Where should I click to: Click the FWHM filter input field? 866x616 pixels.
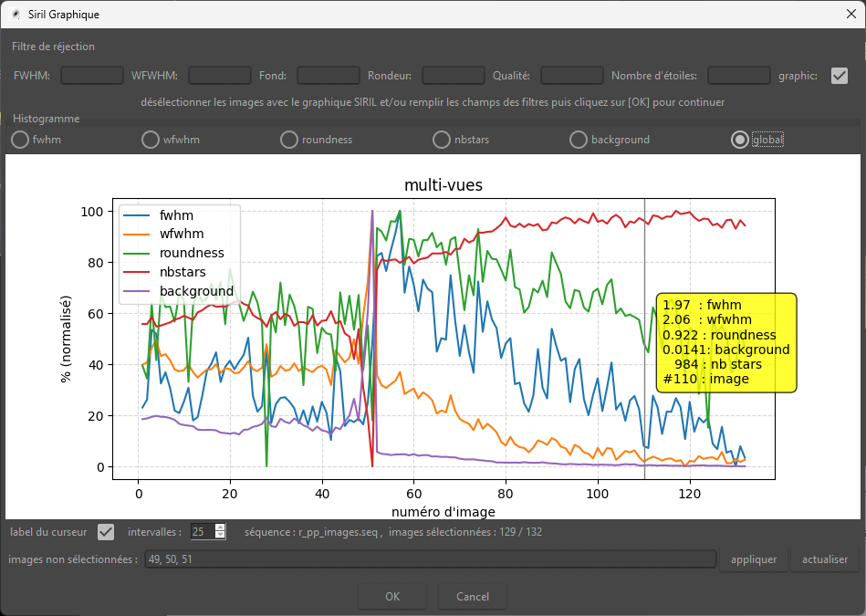(x=91, y=76)
